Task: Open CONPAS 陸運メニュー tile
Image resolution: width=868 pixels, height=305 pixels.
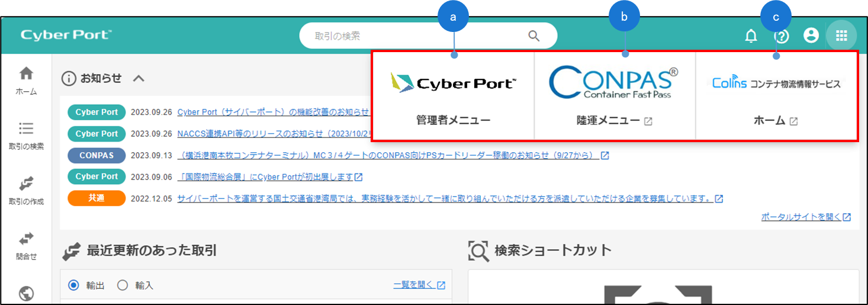Action: pos(614,96)
